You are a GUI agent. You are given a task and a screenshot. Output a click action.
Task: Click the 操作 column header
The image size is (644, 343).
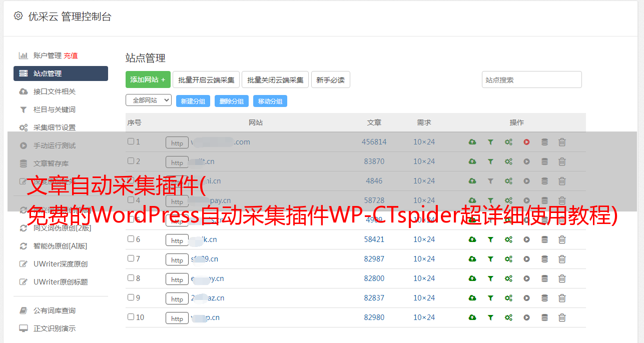point(517,122)
